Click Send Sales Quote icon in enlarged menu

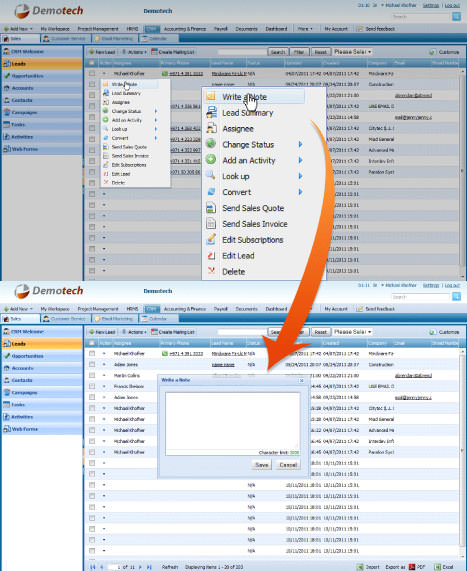[211, 208]
